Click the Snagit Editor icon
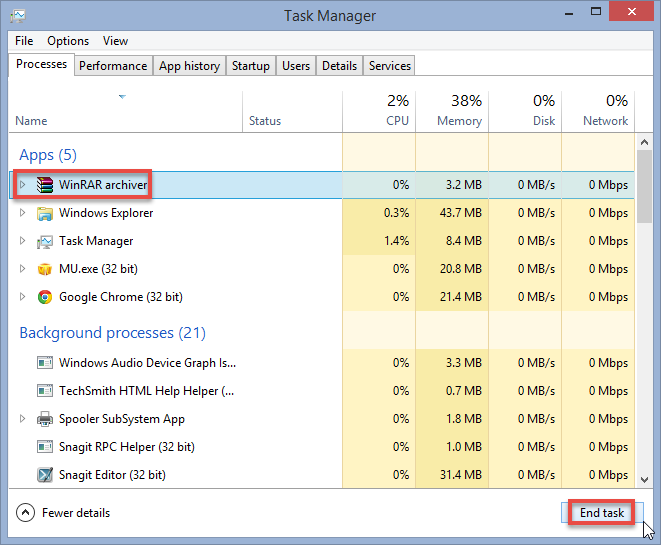The image size is (661, 545). tap(45, 475)
